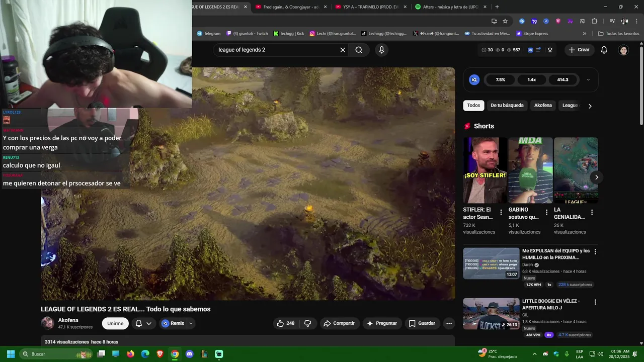Open the weather widget 25°C
Screen dimensions: 644x362
coord(498,354)
